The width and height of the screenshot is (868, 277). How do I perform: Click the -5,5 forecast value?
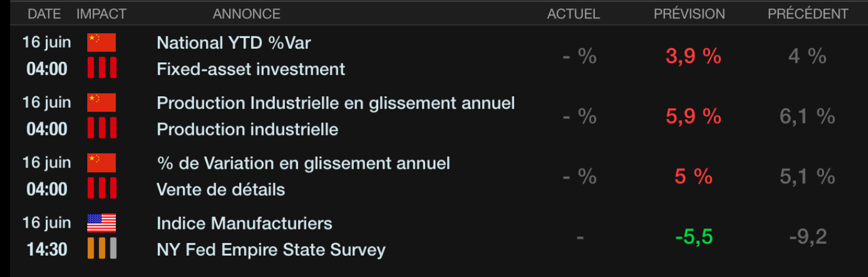tap(693, 237)
